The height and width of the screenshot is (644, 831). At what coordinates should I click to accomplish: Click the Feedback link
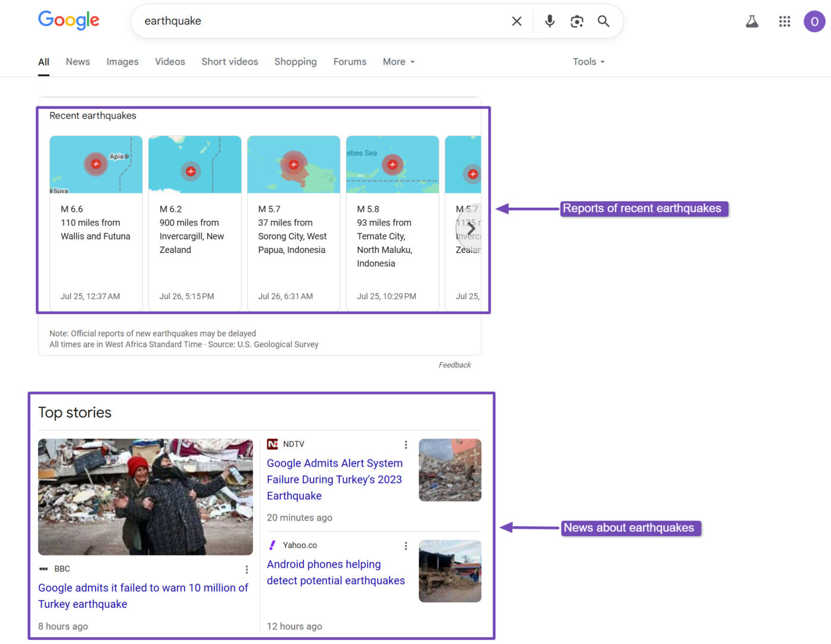click(x=455, y=365)
